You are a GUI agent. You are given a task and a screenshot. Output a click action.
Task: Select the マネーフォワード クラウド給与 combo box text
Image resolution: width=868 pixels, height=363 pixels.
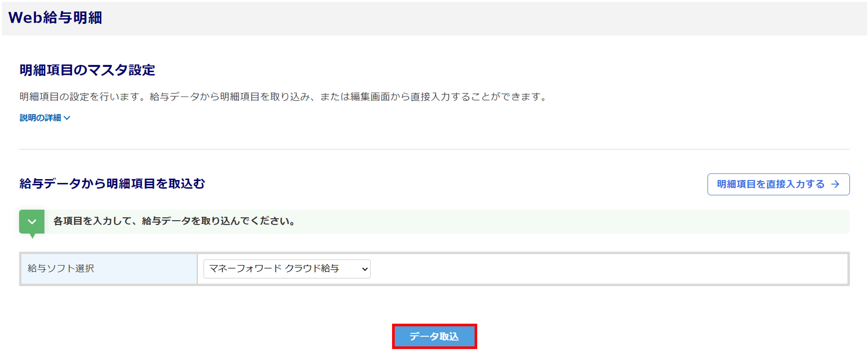274,269
